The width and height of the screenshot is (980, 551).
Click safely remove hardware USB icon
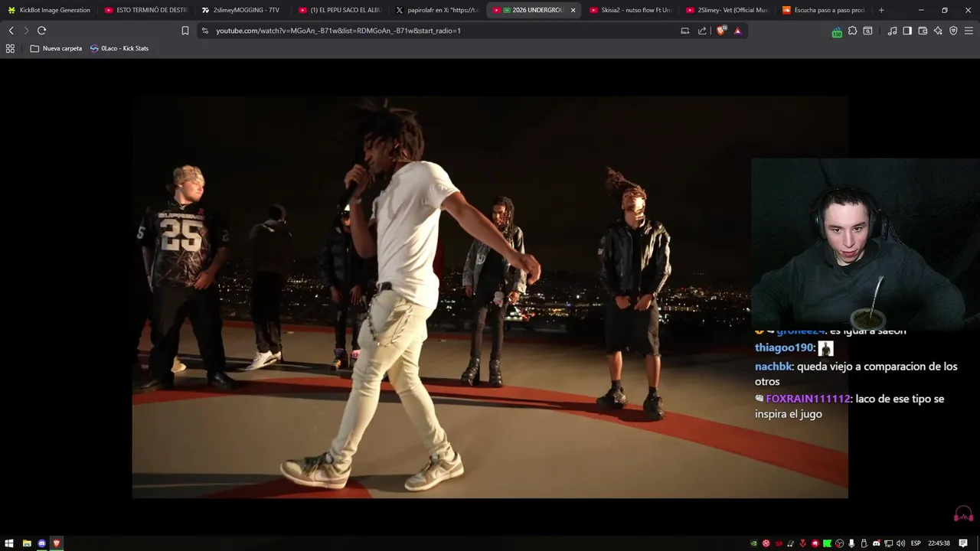click(x=864, y=543)
